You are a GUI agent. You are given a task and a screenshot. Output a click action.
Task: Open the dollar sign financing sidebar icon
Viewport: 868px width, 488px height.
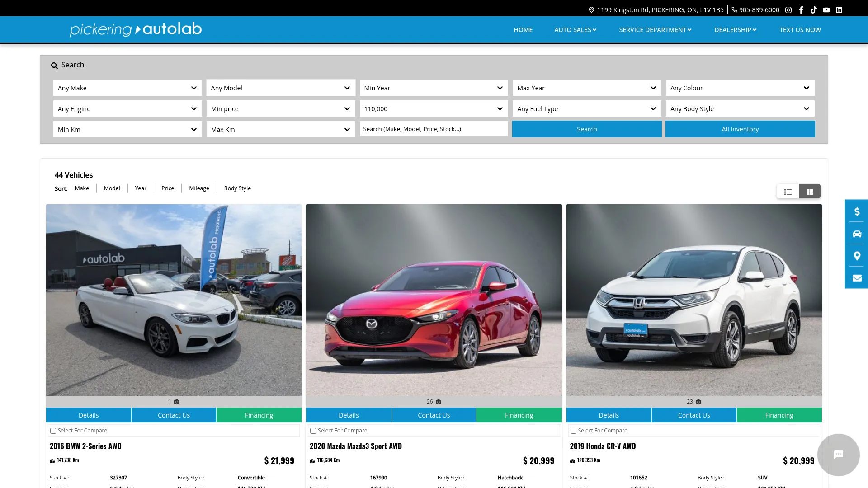pos(857,211)
